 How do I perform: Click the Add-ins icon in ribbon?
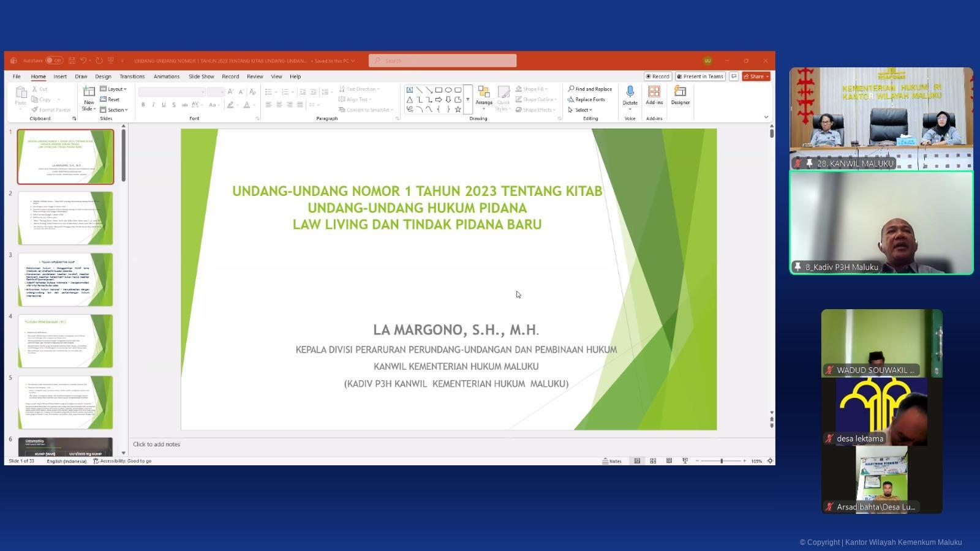click(654, 92)
